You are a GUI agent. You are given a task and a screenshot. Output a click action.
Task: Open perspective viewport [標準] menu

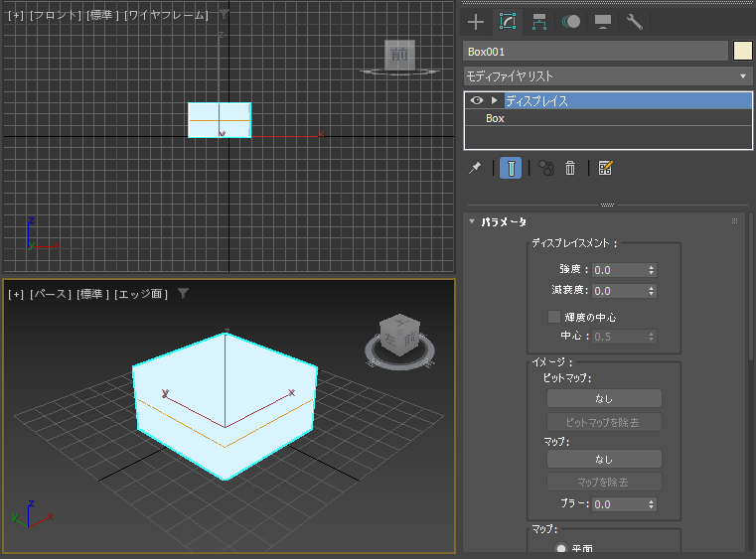click(92, 294)
